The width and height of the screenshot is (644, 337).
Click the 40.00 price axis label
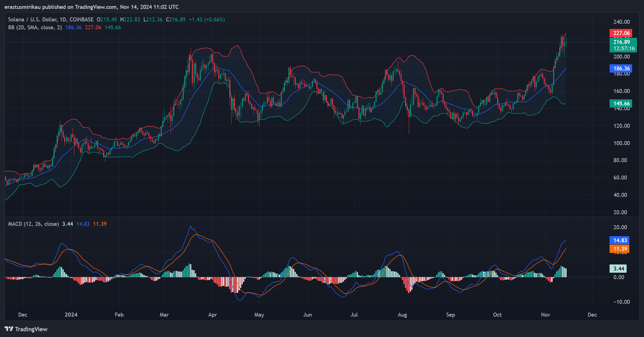[620, 195]
